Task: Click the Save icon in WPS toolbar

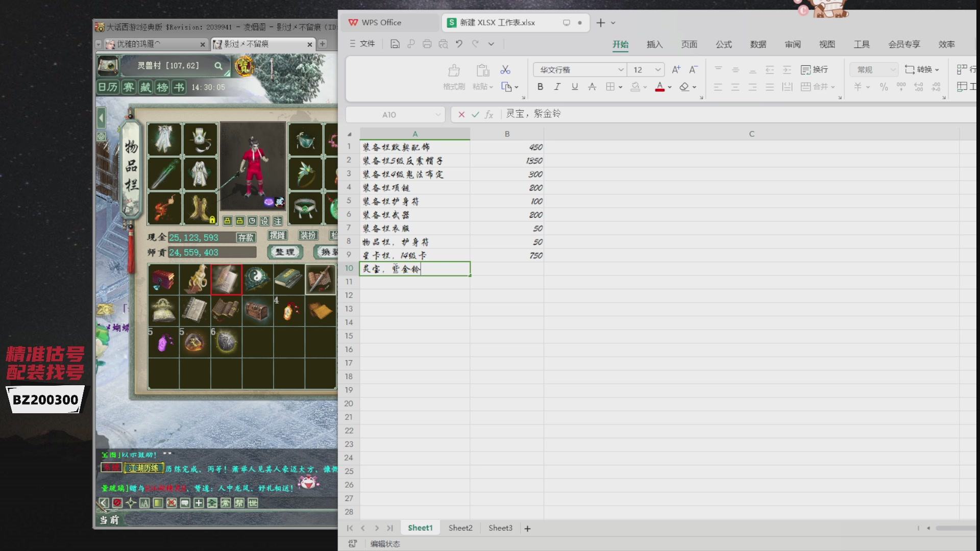Action: [x=395, y=44]
